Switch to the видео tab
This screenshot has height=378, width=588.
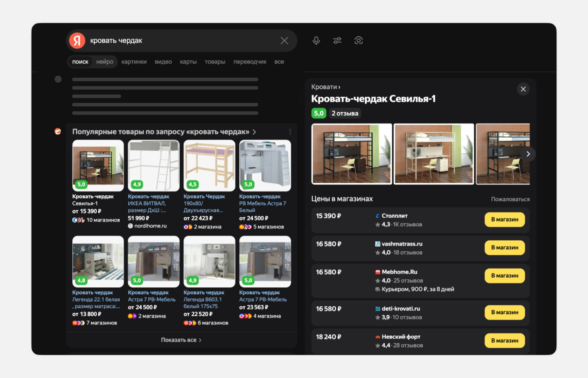(x=163, y=62)
